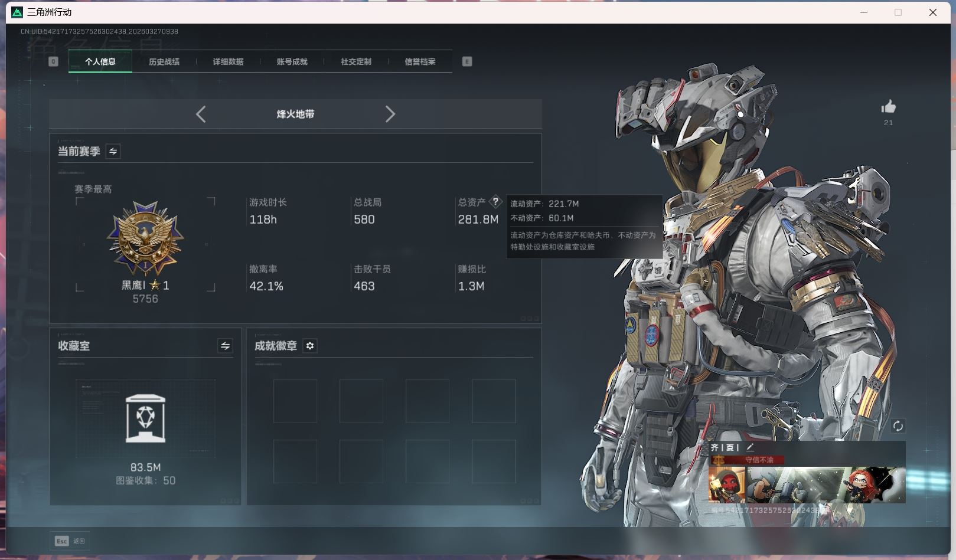The height and width of the screenshot is (560, 956).
Task: Select the 账号成就 tab
Action: (292, 61)
